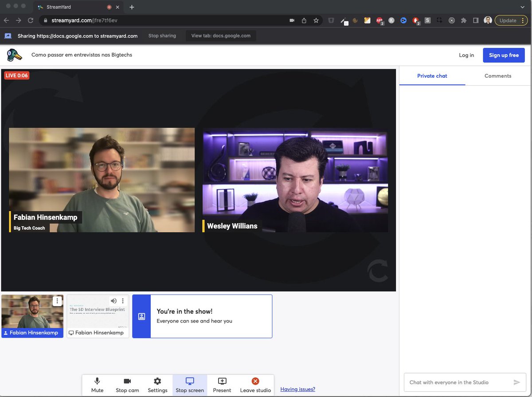Bookmark the page with the star icon
Image resolution: width=532 pixels, height=397 pixels.
316,20
